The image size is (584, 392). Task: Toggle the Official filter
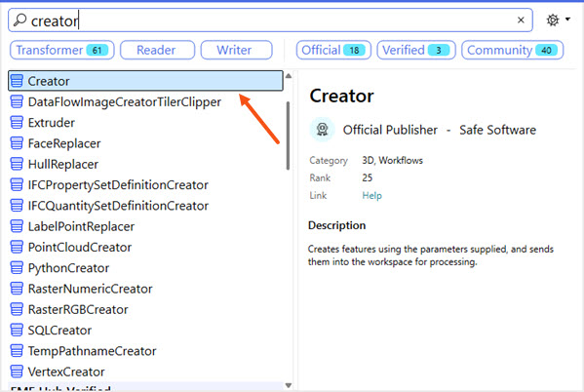tap(333, 50)
